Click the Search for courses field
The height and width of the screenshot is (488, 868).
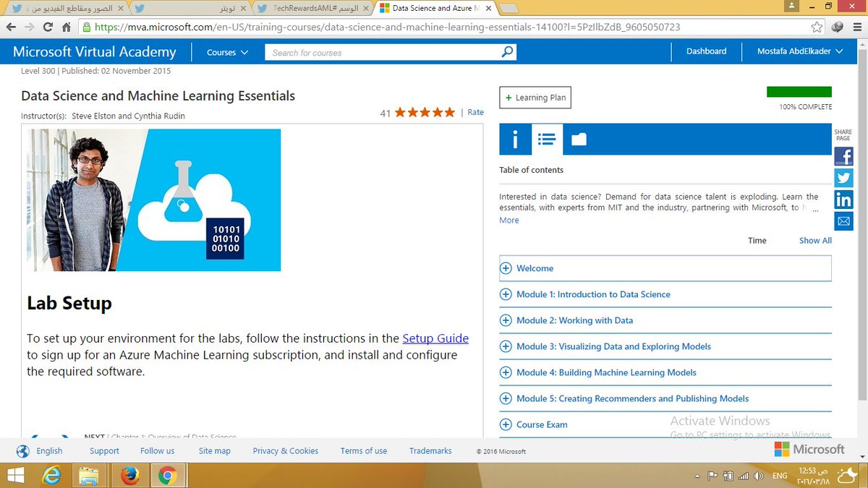pos(383,52)
